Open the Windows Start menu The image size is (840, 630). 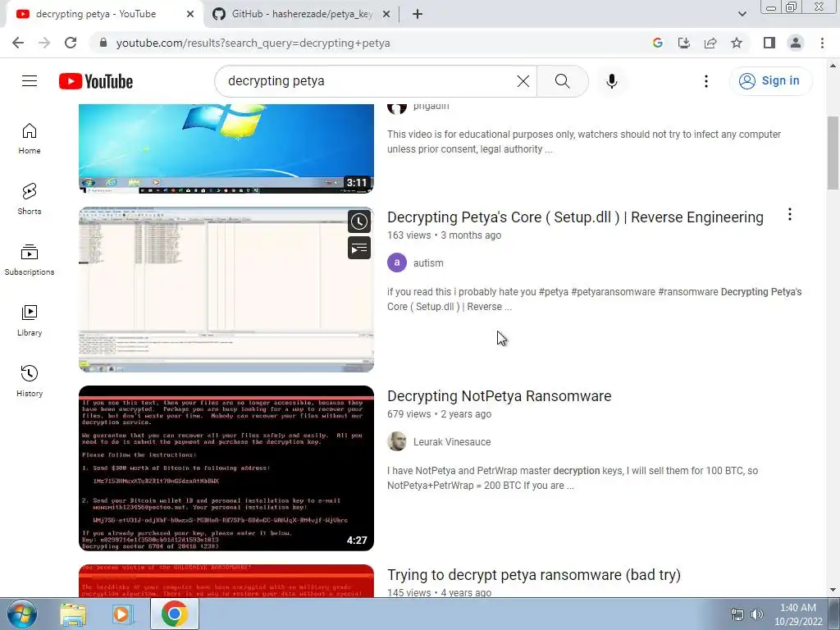click(22, 614)
